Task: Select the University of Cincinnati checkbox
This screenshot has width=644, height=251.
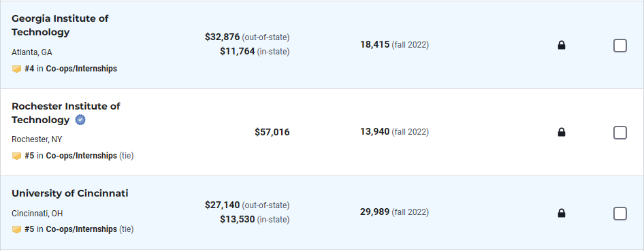Action: [619, 214]
